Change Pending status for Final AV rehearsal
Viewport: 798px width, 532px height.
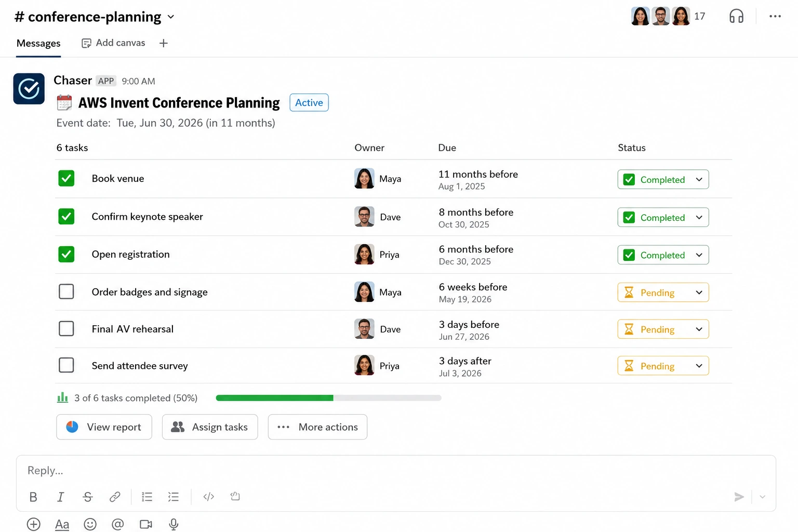pyautogui.click(x=663, y=329)
